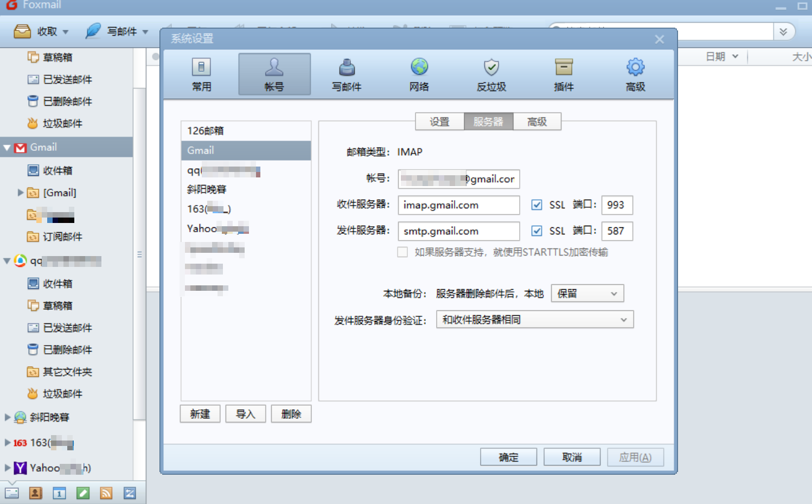Select 斜阳晚春 in the dialog account list

pos(246,189)
